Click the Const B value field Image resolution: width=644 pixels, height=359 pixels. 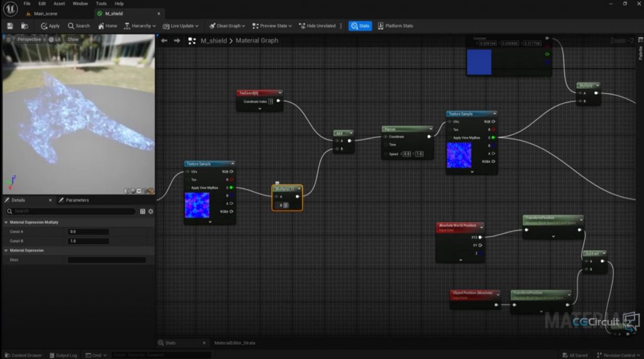[88, 241]
